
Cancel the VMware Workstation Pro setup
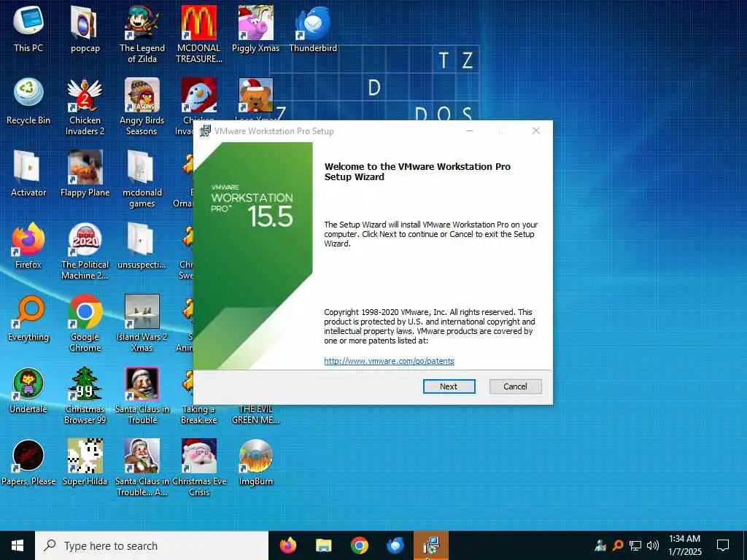click(x=515, y=386)
